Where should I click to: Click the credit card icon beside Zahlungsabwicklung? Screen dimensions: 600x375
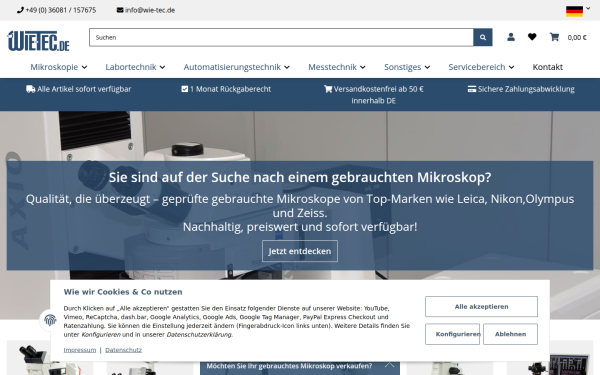(472, 89)
